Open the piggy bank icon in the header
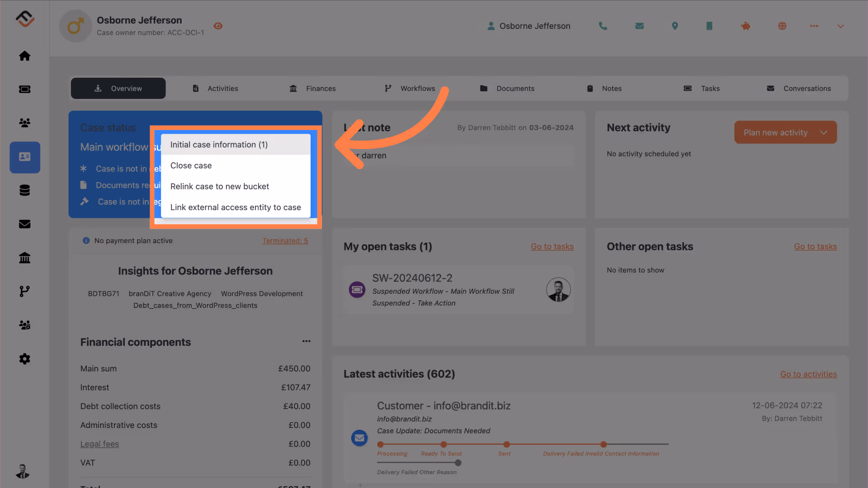Screen dimensions: 868x488 [745, 26]
